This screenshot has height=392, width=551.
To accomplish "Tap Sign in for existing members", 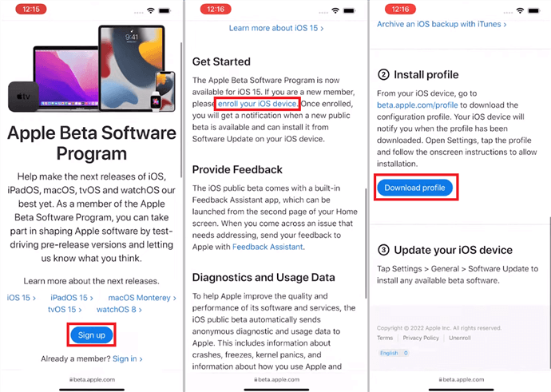I will pos(128,358).
